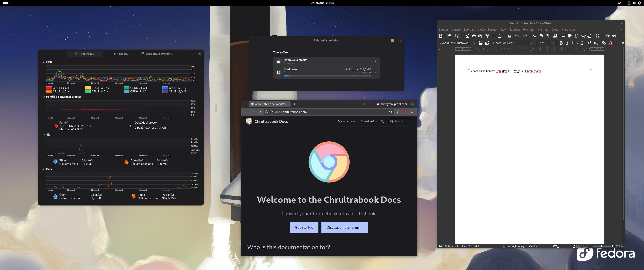Screen dimensions: 644x270
Task: Click the Discuss on the forum button
Action: [344, 227]
